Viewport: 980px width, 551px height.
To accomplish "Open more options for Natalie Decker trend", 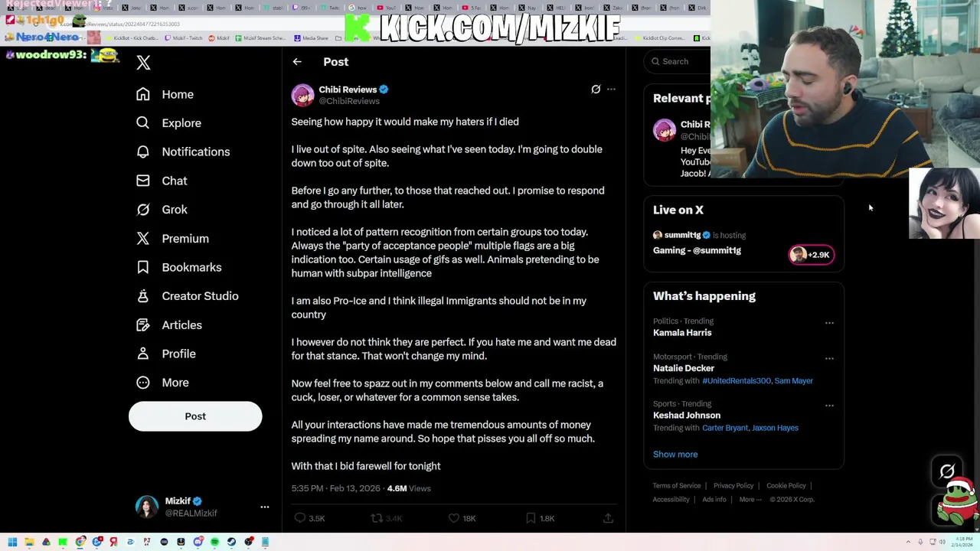I will (829, 358).
